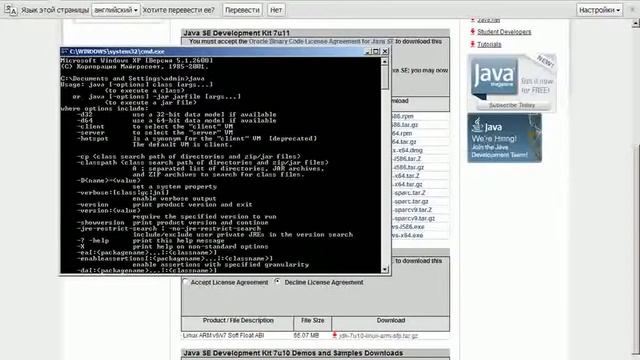Click the -version option line in cmd
The height and width of the screenshot is (360, 640).
164,204
